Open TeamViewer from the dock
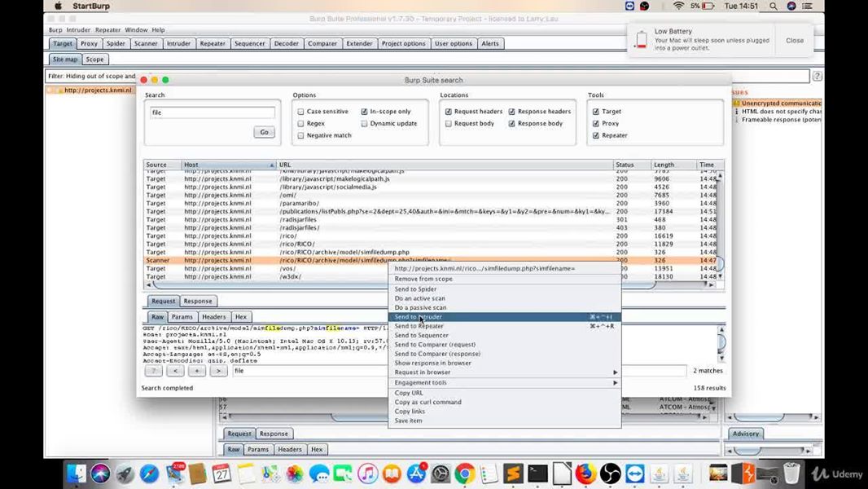 click(x=634, y=474)
